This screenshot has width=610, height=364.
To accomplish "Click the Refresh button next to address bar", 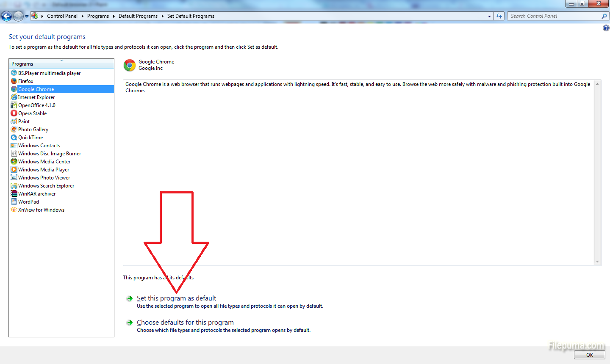I will 499,16.
